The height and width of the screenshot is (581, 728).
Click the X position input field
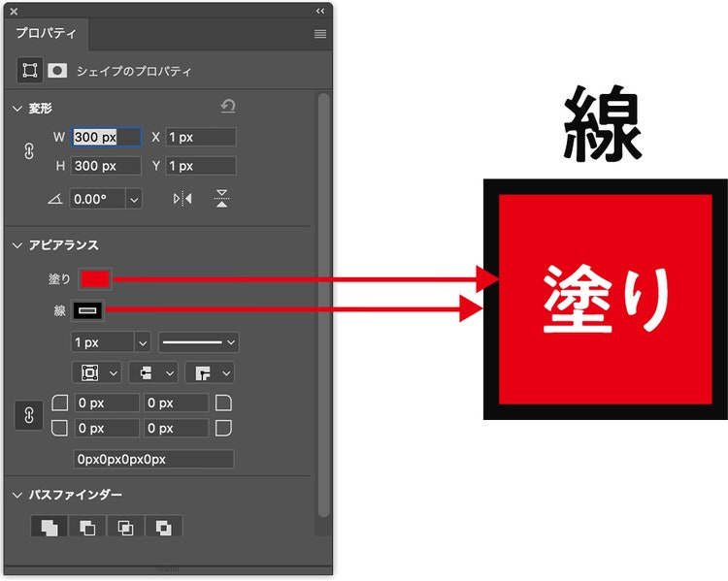(x=201, y=138)
